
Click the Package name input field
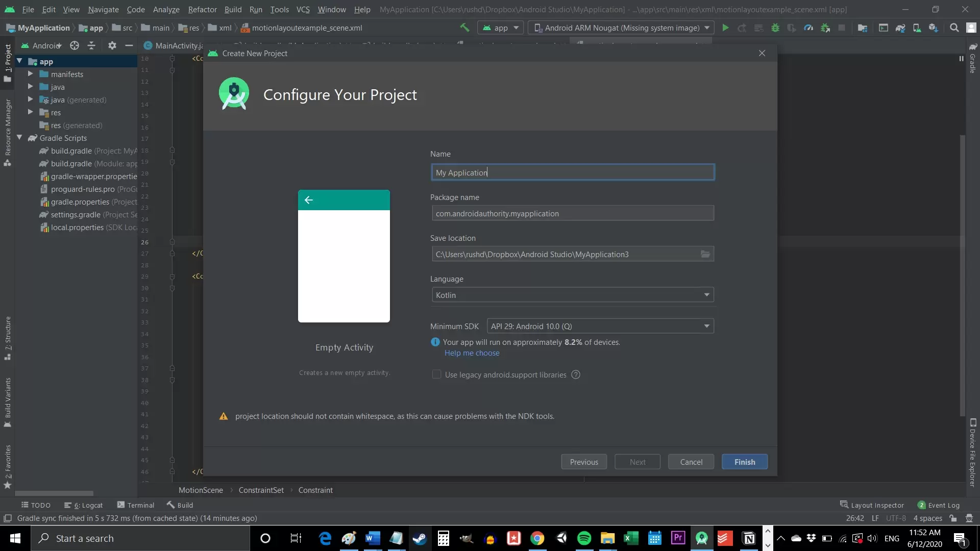click(x=573, y=213)
